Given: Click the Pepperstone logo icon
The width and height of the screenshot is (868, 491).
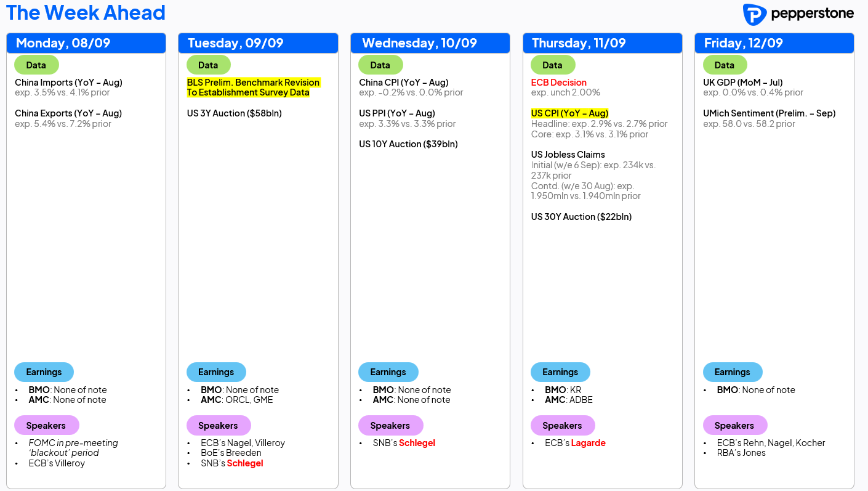Looking at the screenshot, I should (754, 14).
